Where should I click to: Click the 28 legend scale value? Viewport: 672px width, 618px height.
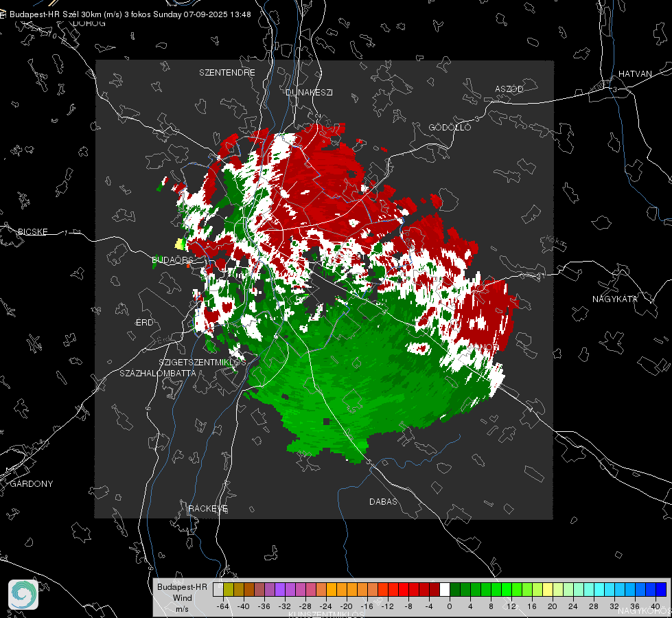[x=594, y=606]
